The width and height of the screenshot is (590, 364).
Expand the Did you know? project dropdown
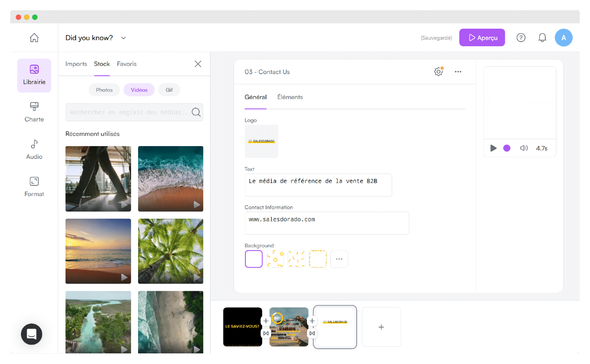[123, 38]
